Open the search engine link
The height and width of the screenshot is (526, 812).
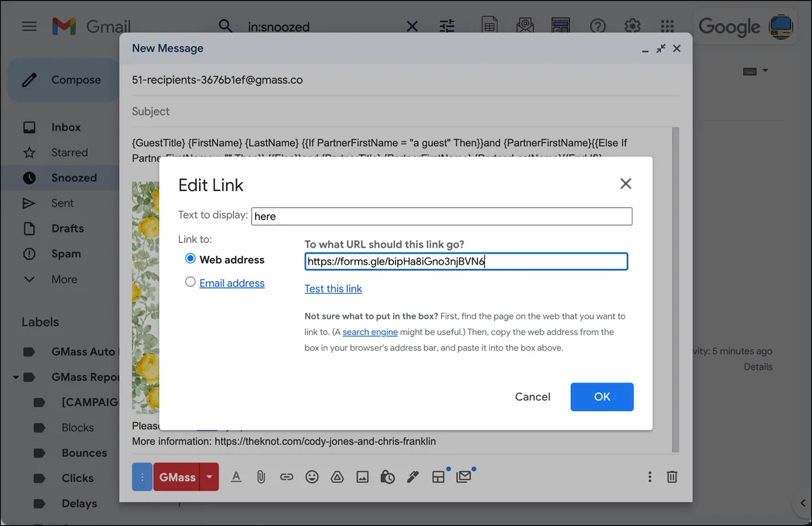pyautogui.click(x=370, y=332)
